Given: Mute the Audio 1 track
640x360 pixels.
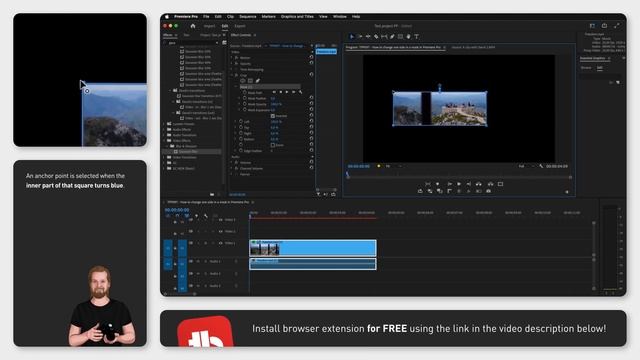Looking at the screenshot, I should pos(198,261).
